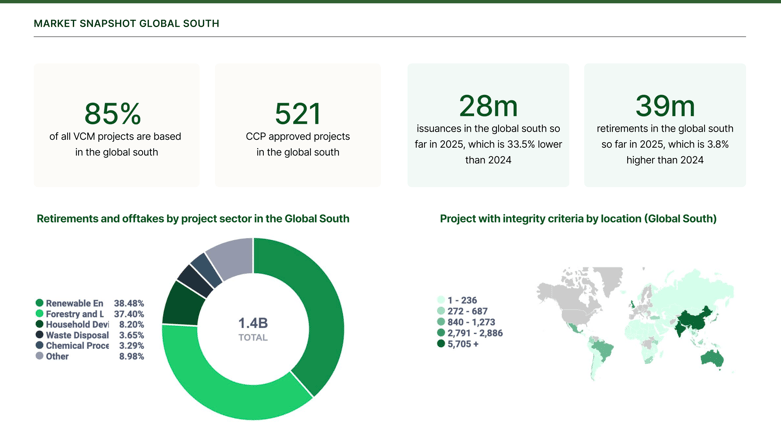Click the 1.4B Total donut center
Viewport: 781px width, 443px height.
[253, 328]
